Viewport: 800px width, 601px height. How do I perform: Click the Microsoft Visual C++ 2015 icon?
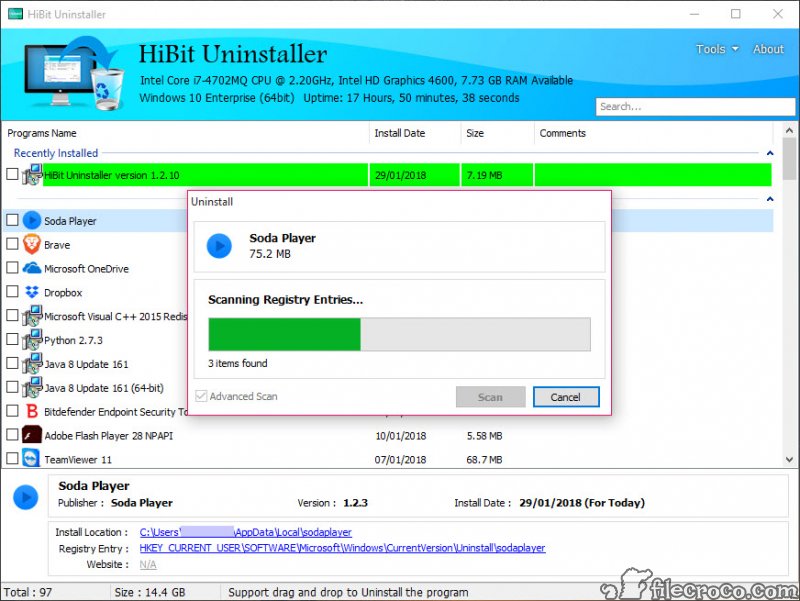(32, 316)
